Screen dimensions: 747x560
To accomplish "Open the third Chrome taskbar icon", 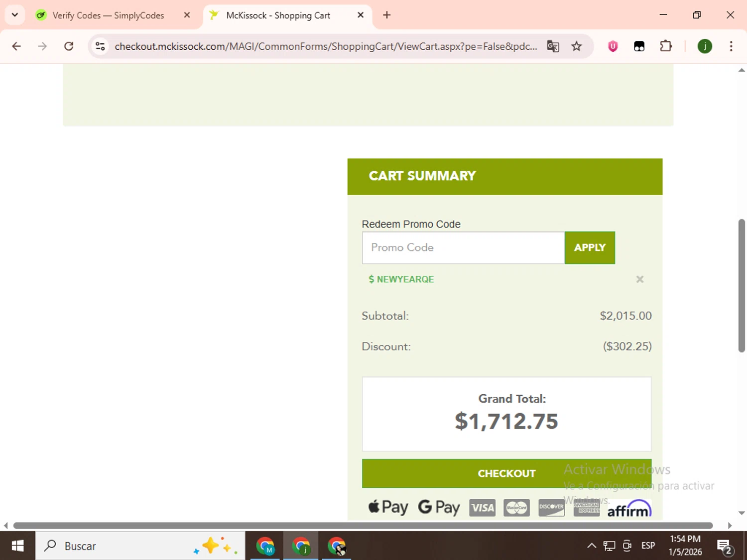I will pos(337,546).
